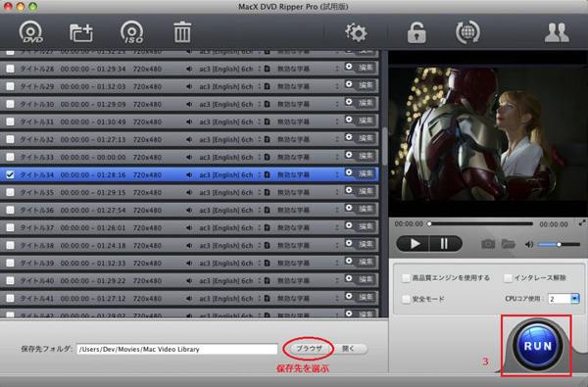
Task: Open the gear settings for タイトル28
Action: [349, 67]
